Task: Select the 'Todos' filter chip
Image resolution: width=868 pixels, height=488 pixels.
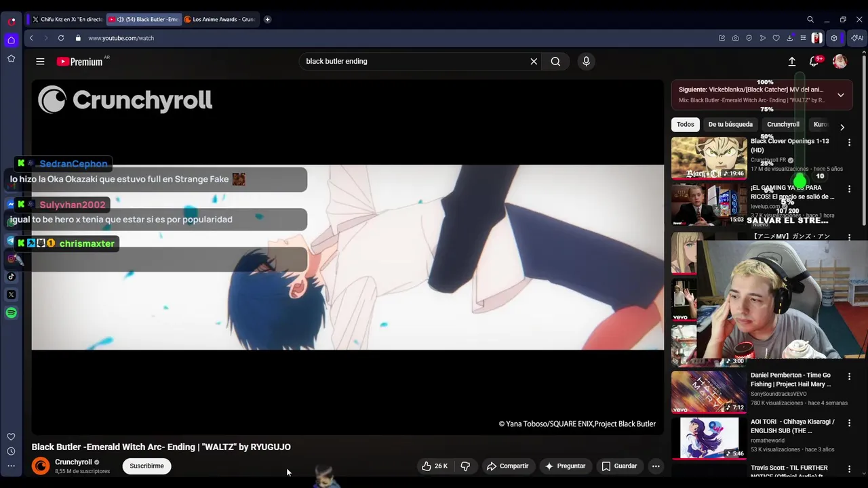Action: tap(685, 125)
